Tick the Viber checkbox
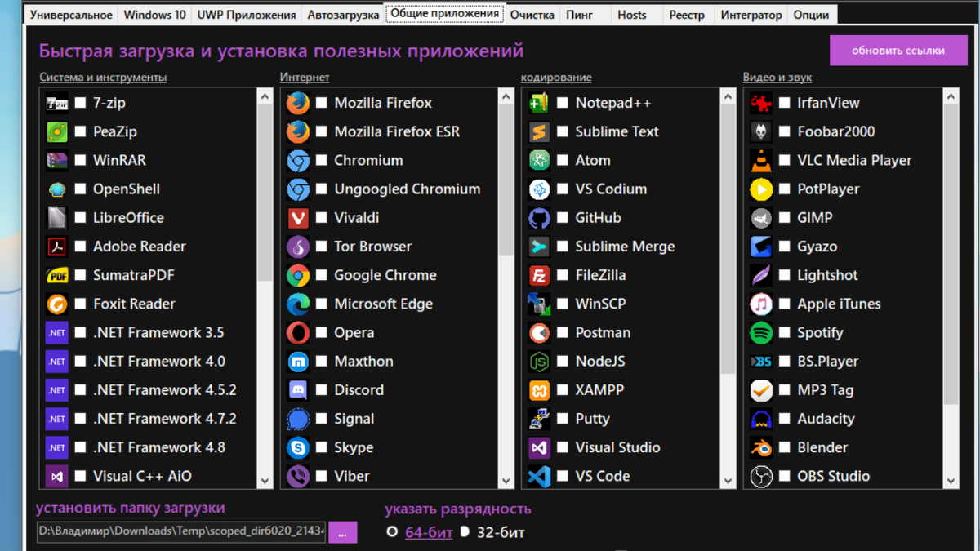The width and height of the screenshot is (980, 551). coord(322,476)
